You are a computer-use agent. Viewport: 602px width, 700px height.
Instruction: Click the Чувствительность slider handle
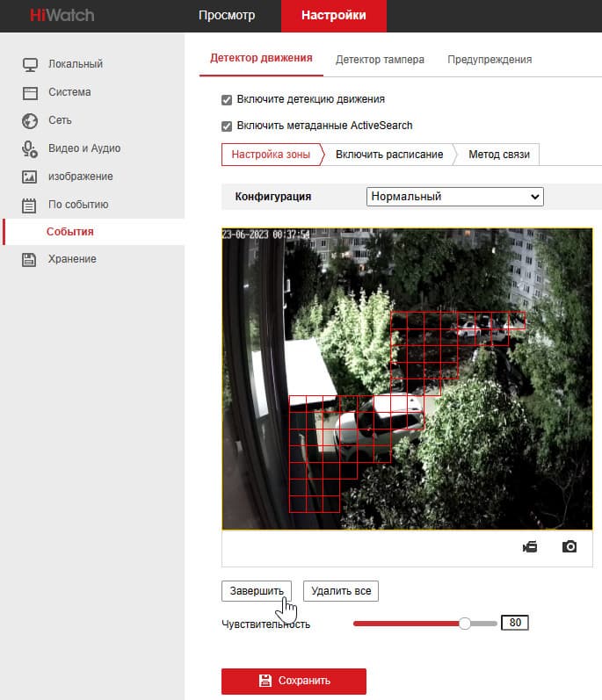click(x=464, y=624)
